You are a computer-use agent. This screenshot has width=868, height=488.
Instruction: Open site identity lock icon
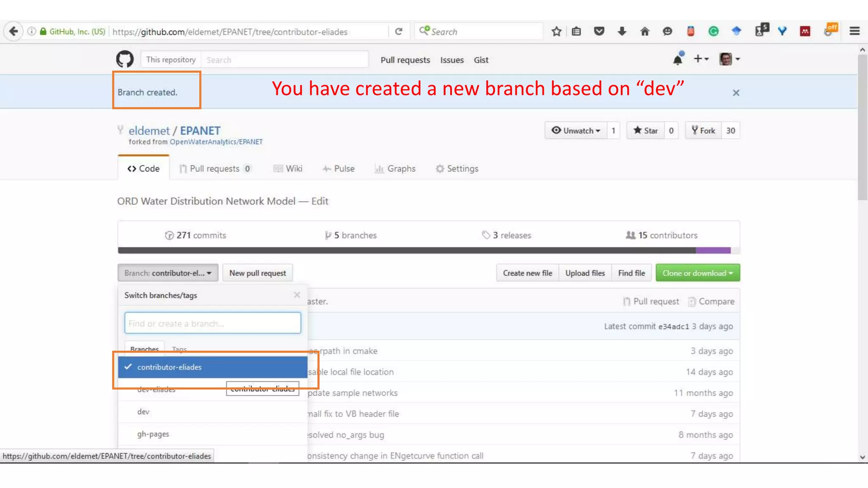click(43, 31)
